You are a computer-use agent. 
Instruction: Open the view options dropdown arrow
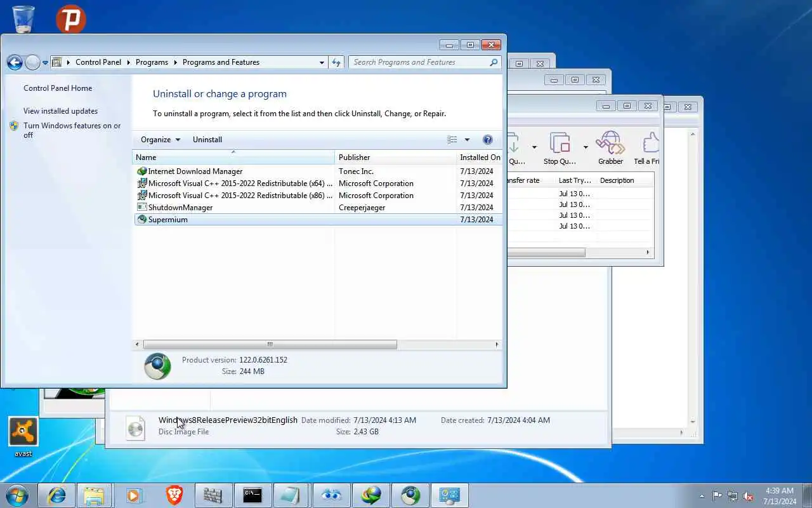point(467,140)
